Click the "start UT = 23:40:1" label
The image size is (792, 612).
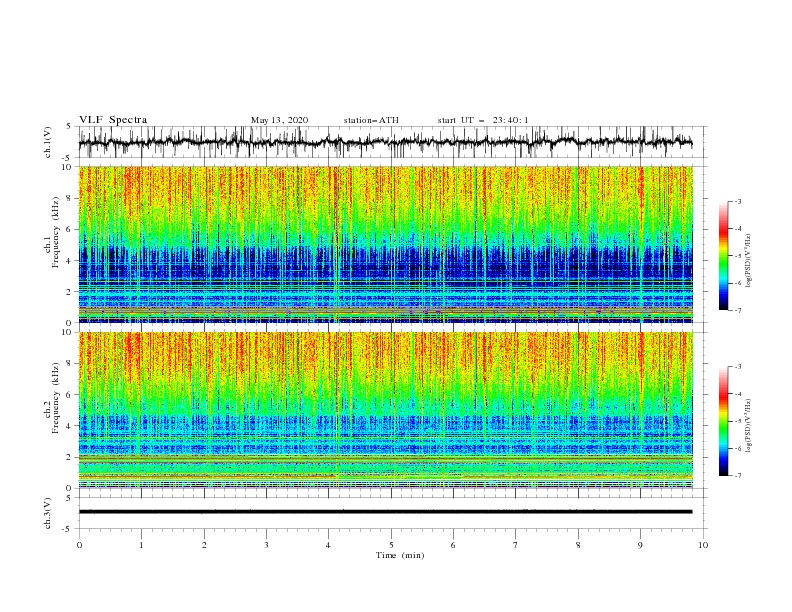point(483,120)
